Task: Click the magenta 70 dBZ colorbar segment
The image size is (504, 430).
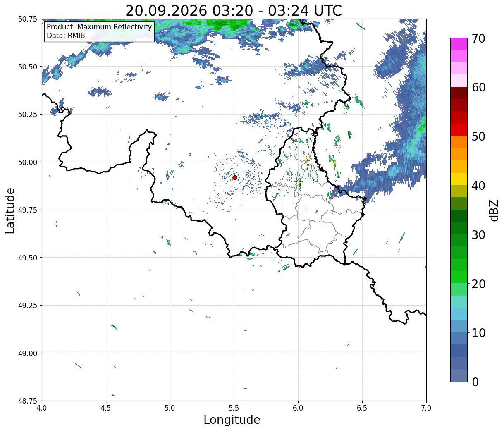Action: (459, 44)
